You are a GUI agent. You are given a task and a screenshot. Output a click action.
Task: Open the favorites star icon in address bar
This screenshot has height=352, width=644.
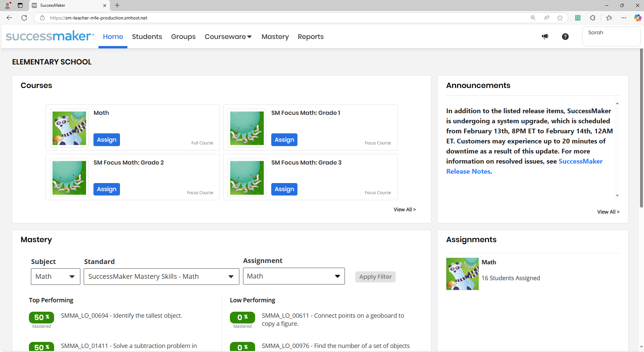(x=560, y=17)
